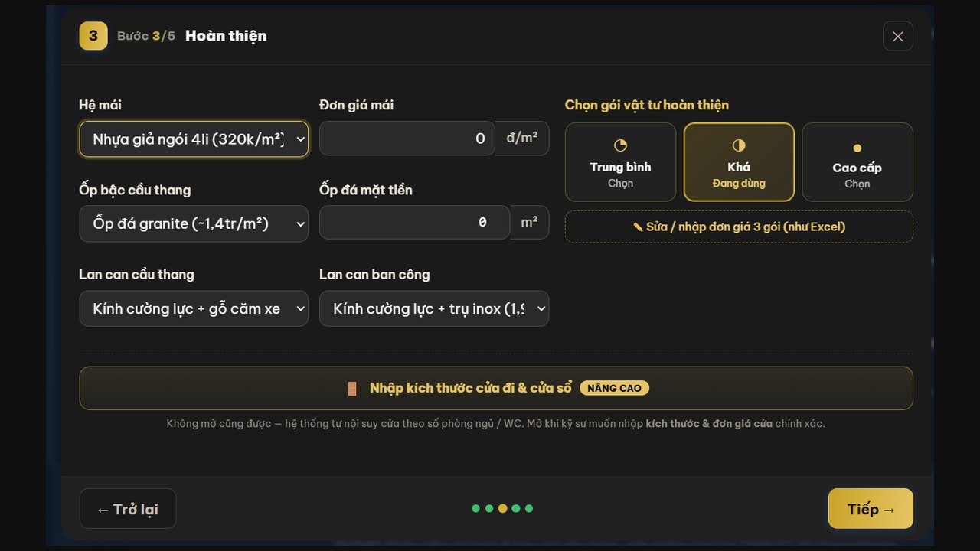
Task: Click the Tiếp next button
Action: pos(871,509)
